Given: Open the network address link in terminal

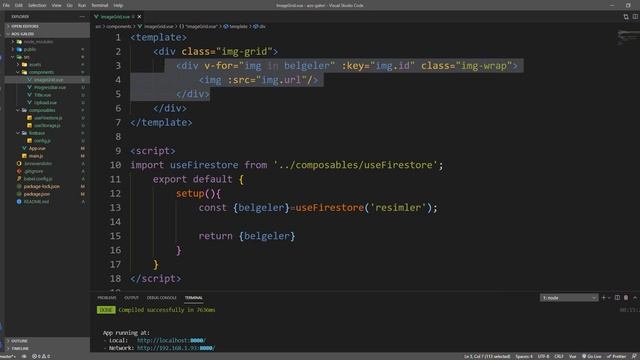Looking at the screenshot, I should tap(176, 348).
